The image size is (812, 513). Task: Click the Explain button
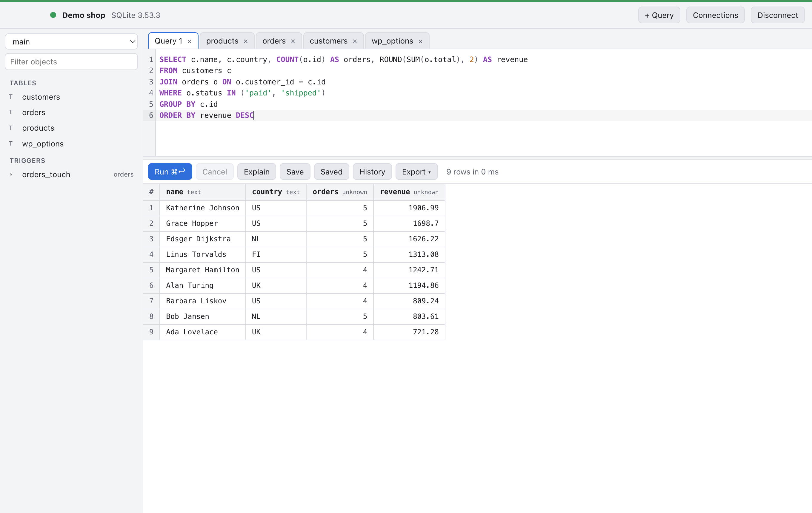click(x=257, y=172)
